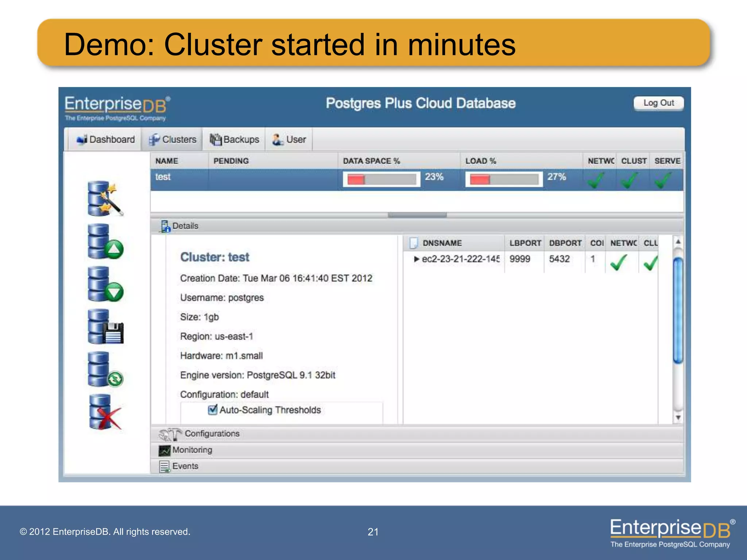This screenshot has width=747, height=560.
Task: Click the Configurations tools icon
Action: [170, 434]
